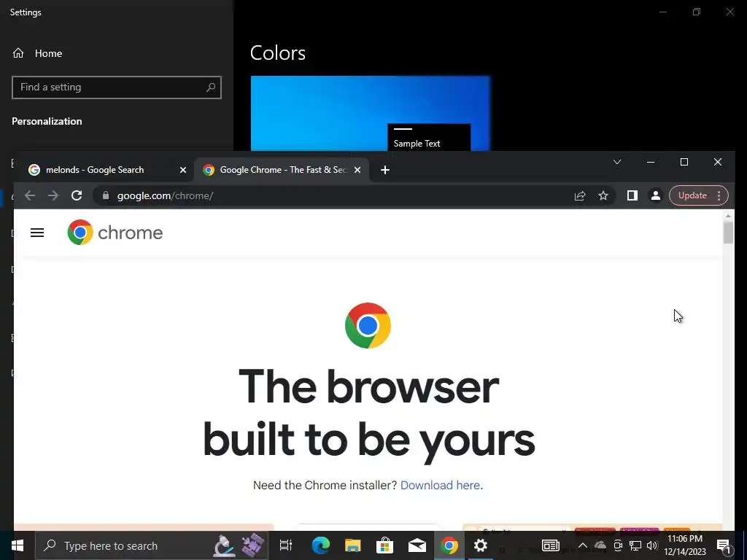Follow the Download here link
This screenshot has height=560, width=747.
click(x=440, y=485)
